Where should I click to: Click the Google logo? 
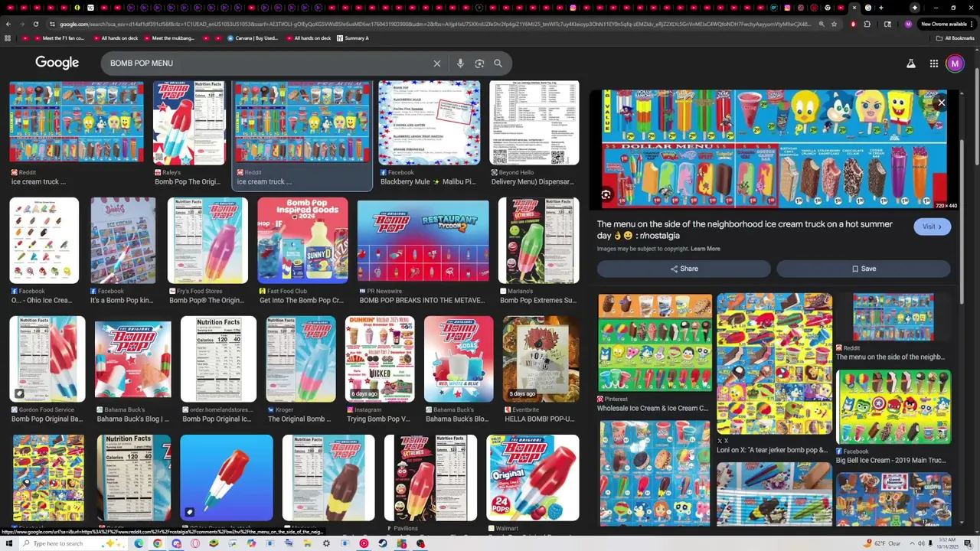57,63
